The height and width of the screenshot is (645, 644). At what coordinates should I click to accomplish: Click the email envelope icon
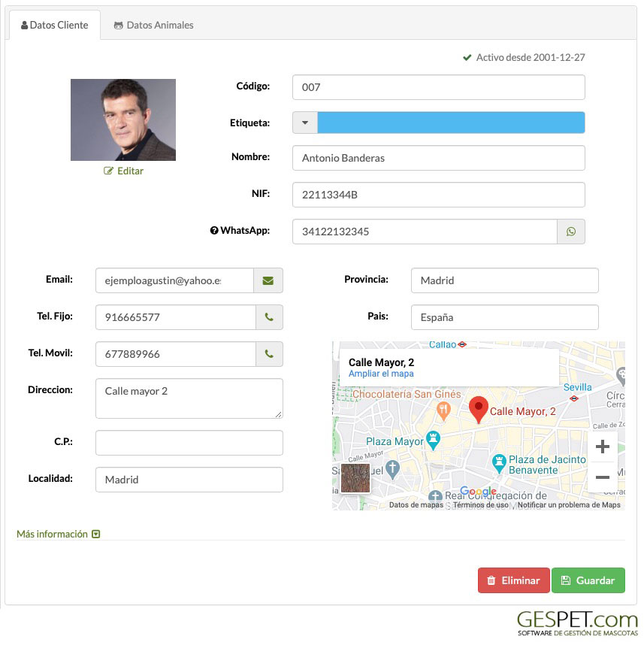268,280
